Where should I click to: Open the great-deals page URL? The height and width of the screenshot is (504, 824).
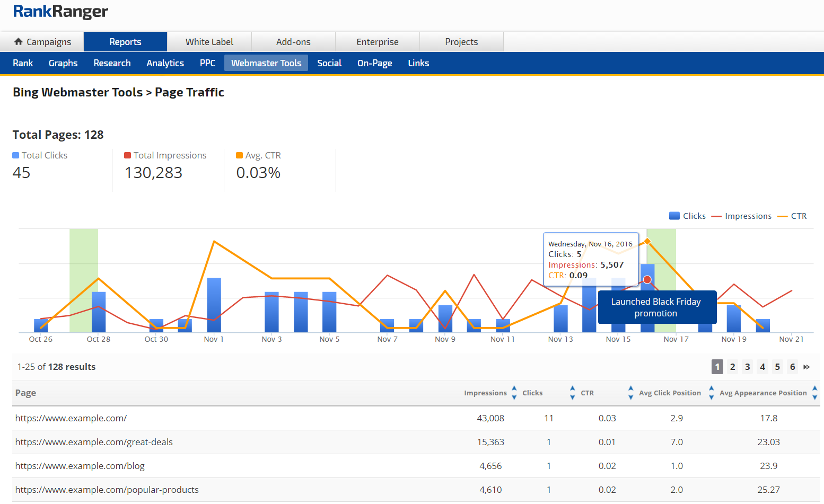[94, 442]
